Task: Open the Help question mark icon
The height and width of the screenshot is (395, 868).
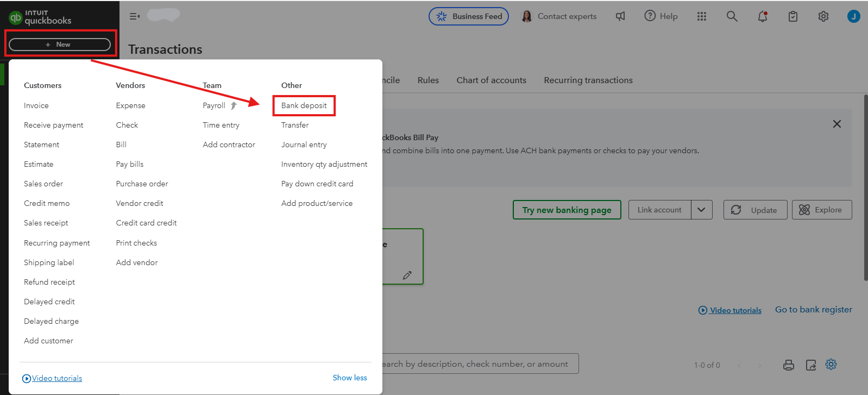Action: tap(650, 16)
